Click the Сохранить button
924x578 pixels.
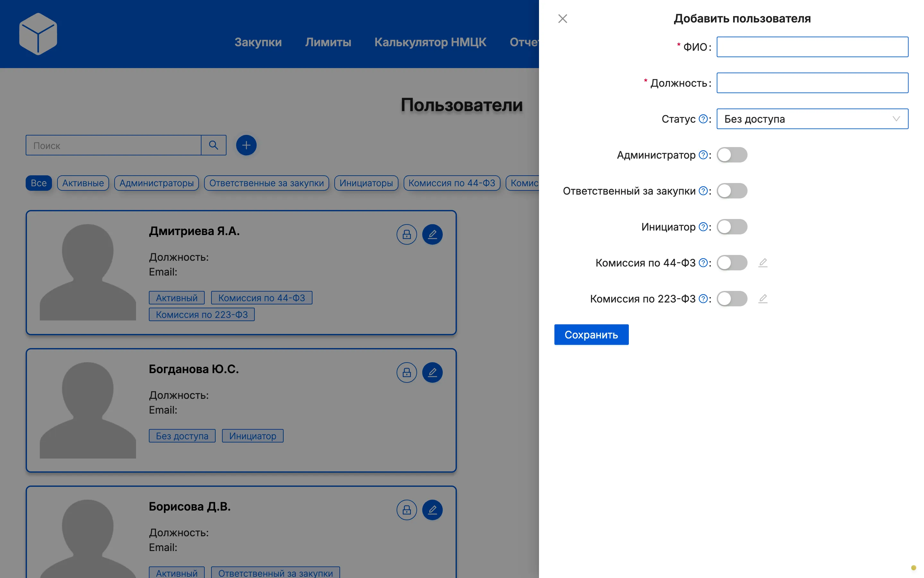(591, 335)
